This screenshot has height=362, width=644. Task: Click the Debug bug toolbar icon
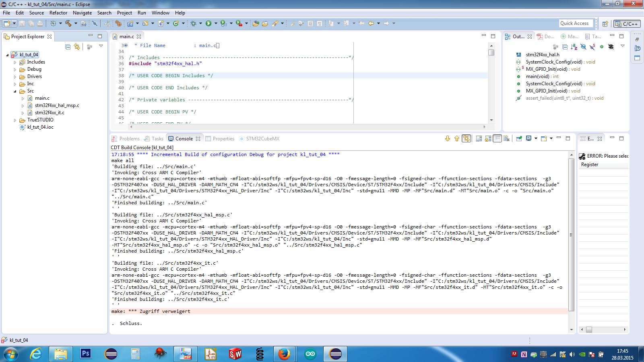click(193, 23)
